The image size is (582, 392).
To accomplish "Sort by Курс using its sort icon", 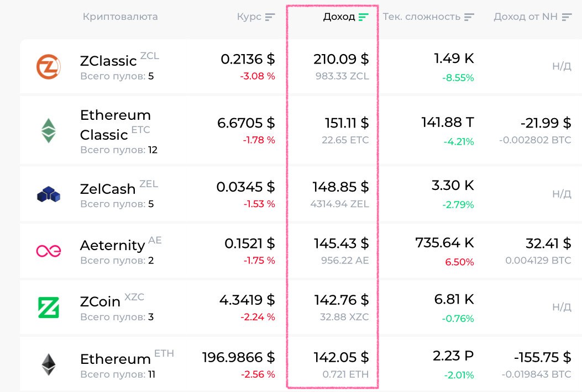I will pyautogui.click(x=270, y=17).
